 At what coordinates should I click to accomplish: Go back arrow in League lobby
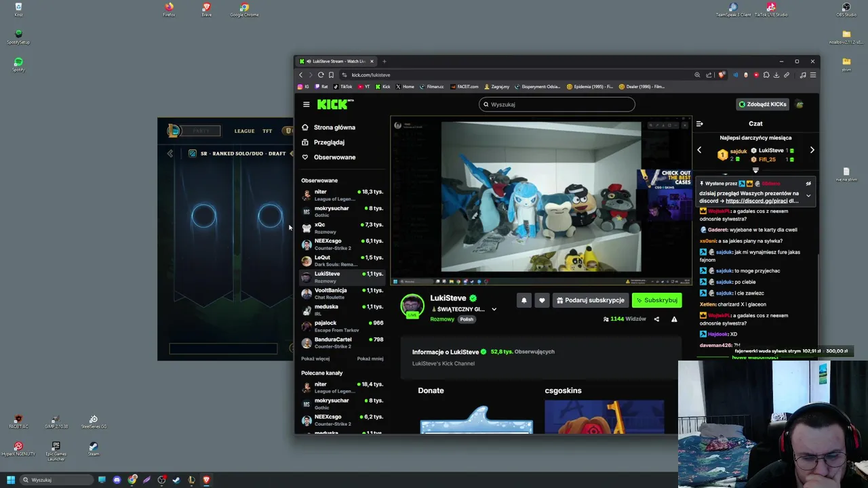(170, 154)
